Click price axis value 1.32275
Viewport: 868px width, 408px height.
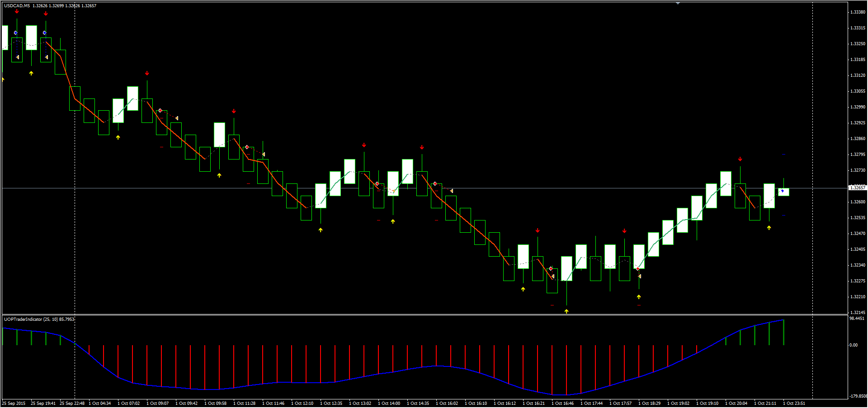pos(858,281)
